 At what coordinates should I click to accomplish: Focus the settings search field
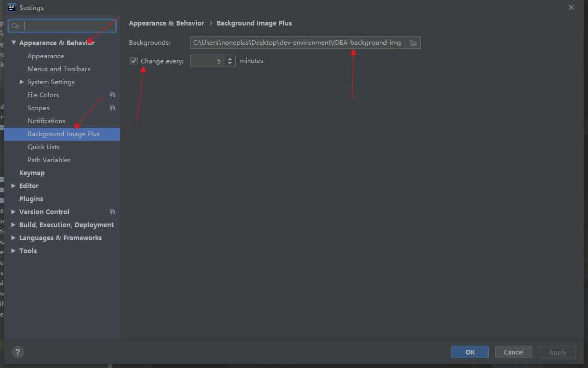click(62, 26)
